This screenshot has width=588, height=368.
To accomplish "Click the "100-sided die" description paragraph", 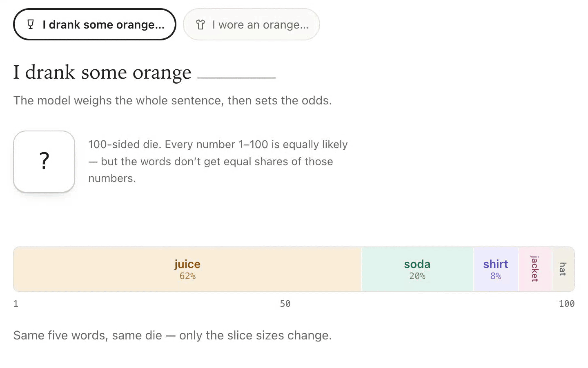I will tap(218, 161).
